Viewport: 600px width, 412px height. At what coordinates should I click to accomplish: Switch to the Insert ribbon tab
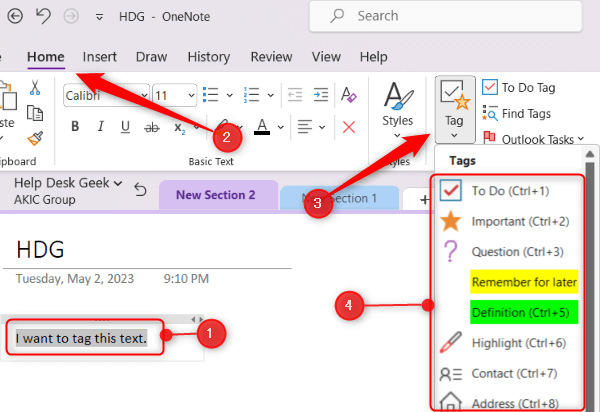pos(99,57)
